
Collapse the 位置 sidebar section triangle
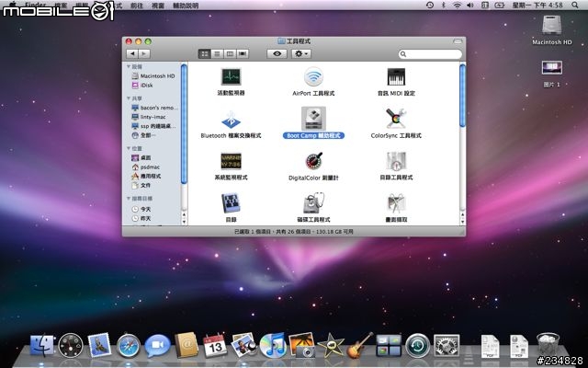pos(129,148)
